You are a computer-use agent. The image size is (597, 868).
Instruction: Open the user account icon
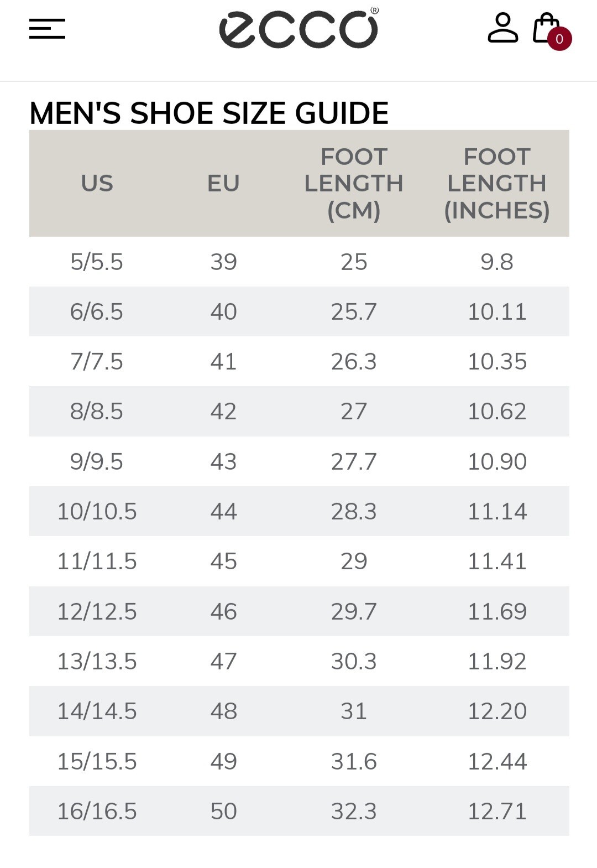point(502,29)
